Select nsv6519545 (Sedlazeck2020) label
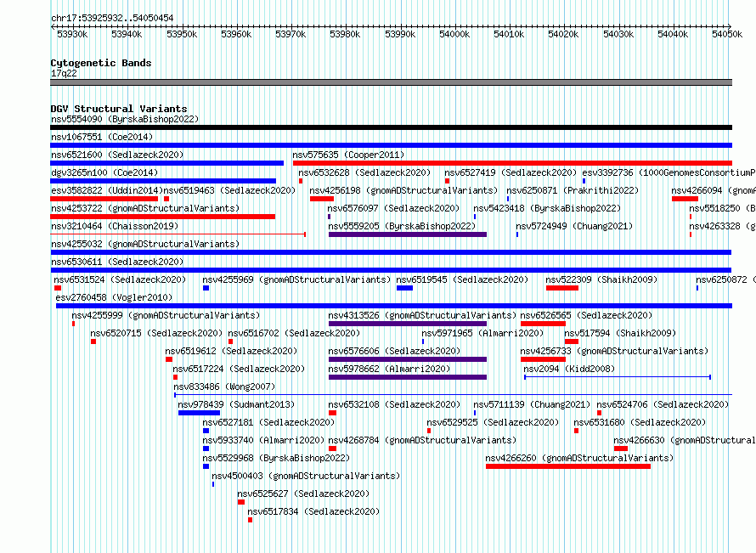 tap(462, 279)
